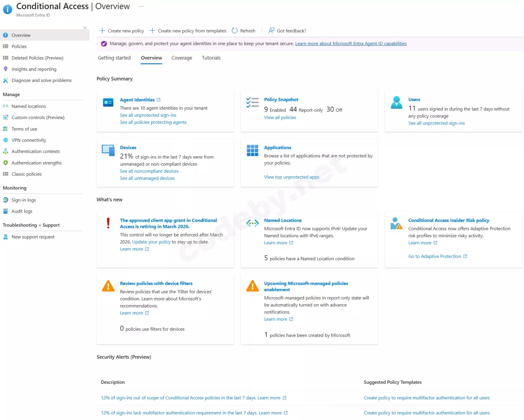
Task: Open Authentication strengths page
Action: click(36, 163)
